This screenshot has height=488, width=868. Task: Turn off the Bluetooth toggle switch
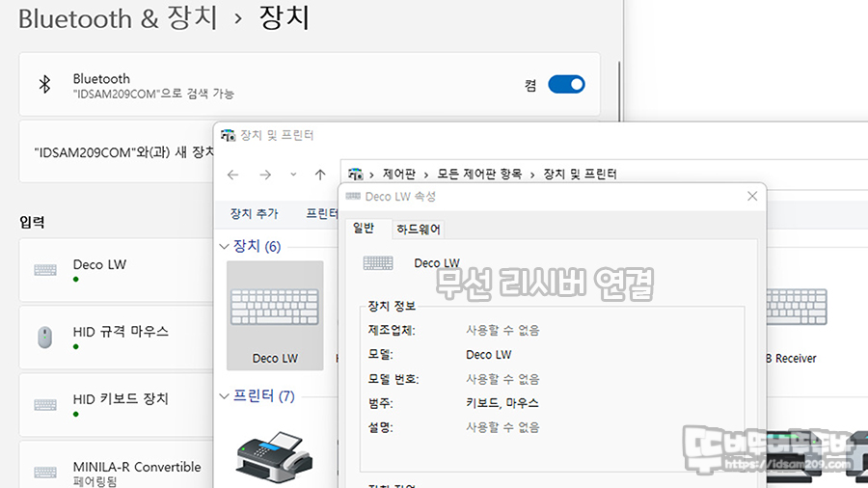[x=566, y=85]
